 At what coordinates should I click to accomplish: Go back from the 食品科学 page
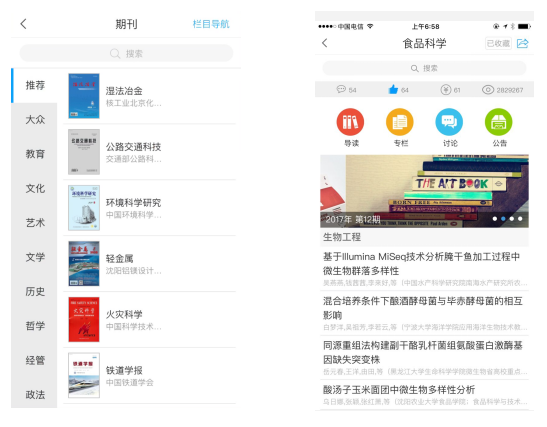[x=325, y=43]
